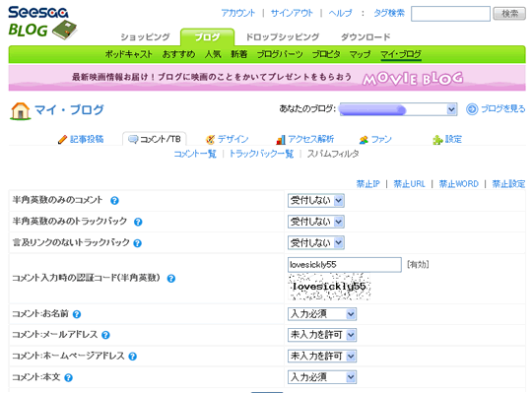Click help icon beside コメント入力時の認証コード
The height and width of the screenshot is (393, 532).
(x=171, y=279)
